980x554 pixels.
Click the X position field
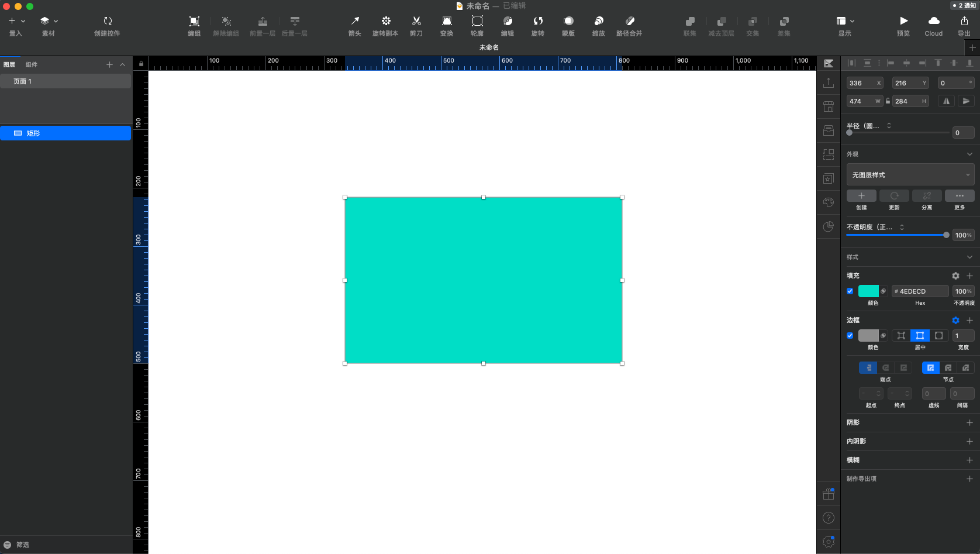pos(865,83)
